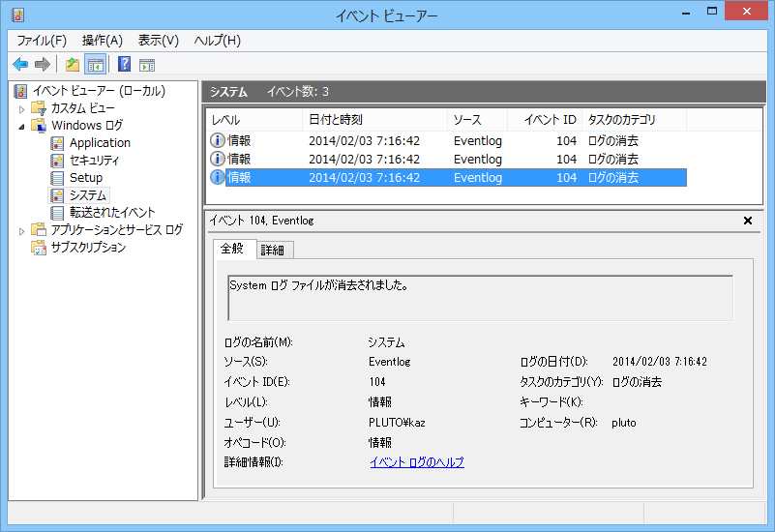The width and height of the screenshot is (775, 532).
Task: Open the 操作(A) menu
Action: click(103, 41)
